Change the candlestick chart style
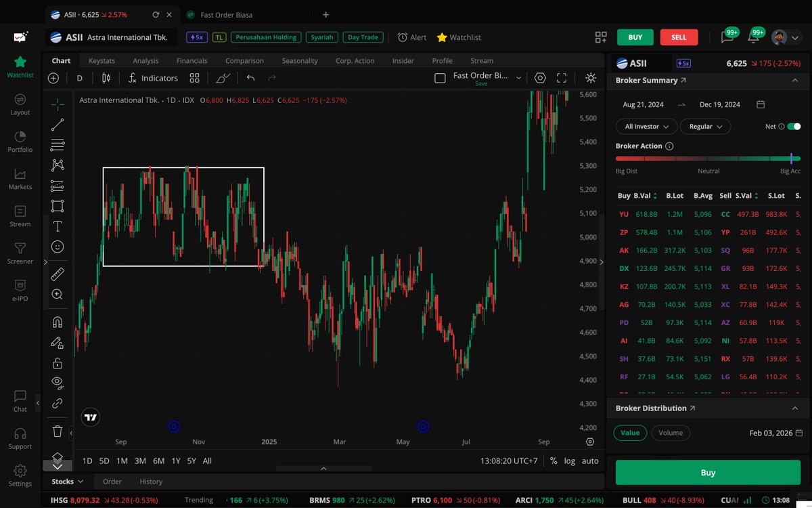This screenshot has height=508, width=812. click(106, 78)
